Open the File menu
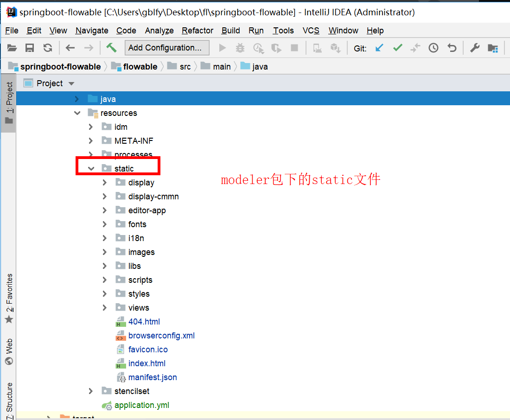 (12, 31)
